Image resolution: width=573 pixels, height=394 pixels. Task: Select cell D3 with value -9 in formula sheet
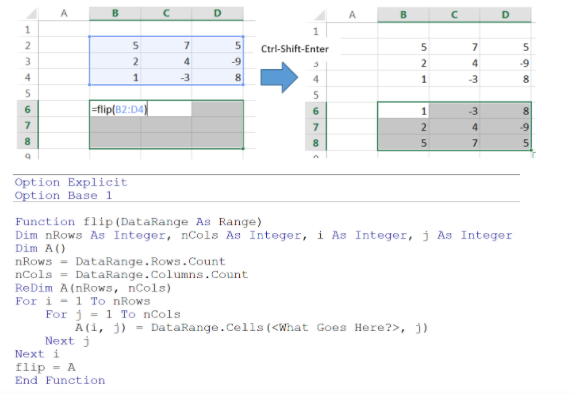pyautogui.click(x=217, y=61)
